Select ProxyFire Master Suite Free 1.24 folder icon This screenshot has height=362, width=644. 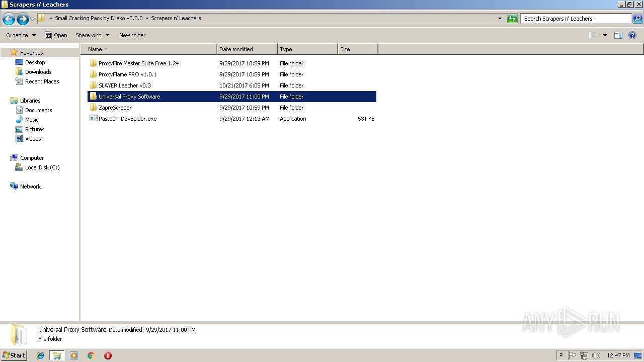(x=93, y=63)
